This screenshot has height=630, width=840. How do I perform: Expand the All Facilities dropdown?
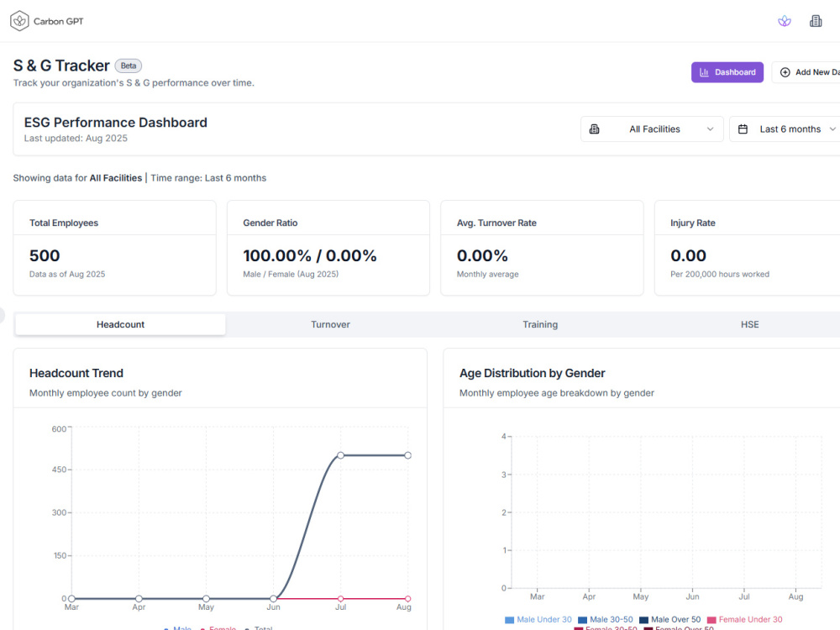click(x=652, y=129)
